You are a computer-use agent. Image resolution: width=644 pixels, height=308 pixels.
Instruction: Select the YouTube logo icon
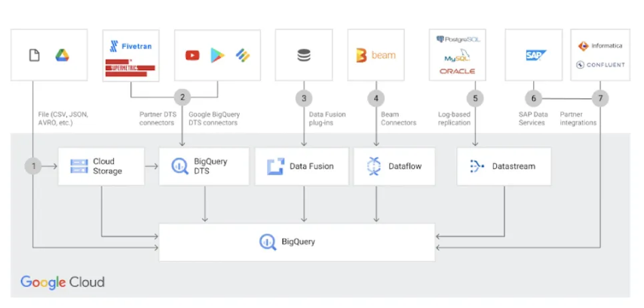192,55
